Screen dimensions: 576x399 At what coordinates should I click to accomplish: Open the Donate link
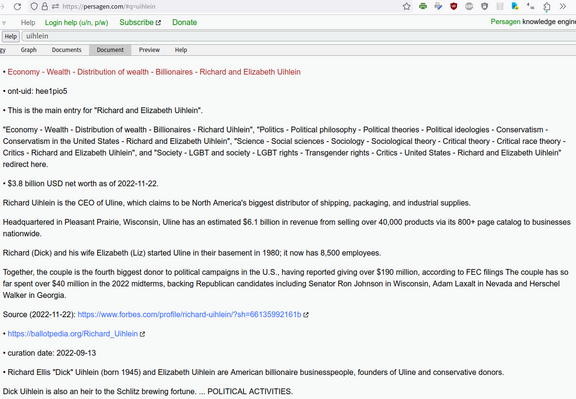[184, 22]
